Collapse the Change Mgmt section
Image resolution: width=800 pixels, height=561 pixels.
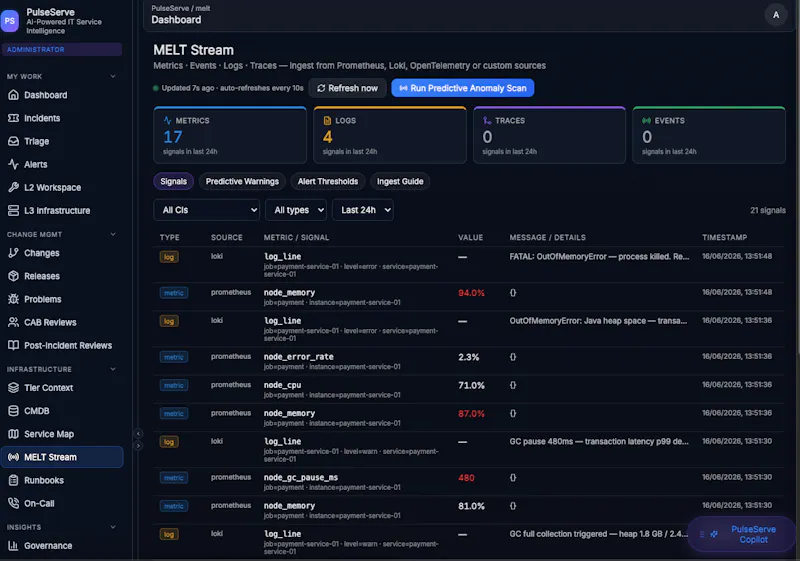click(113, 235)
